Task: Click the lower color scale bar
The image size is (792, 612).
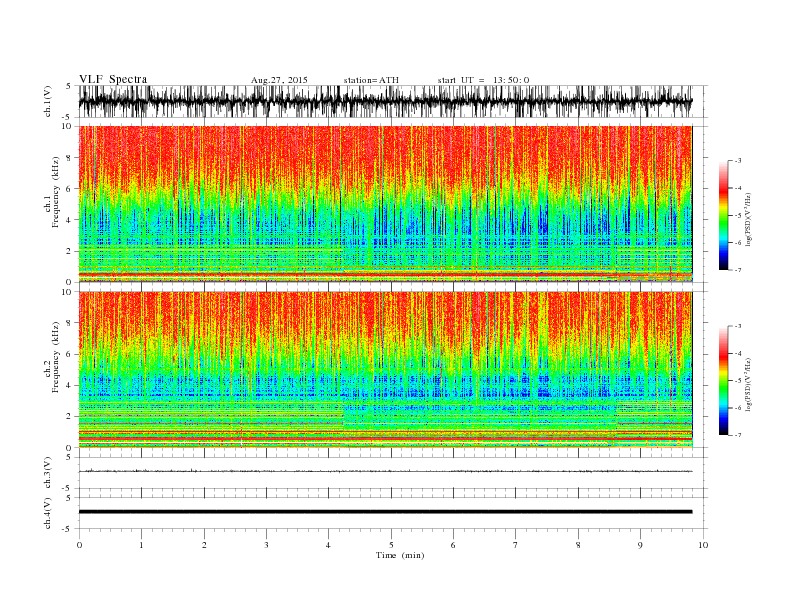Action: pyautogui.click(x=723, y=380)
